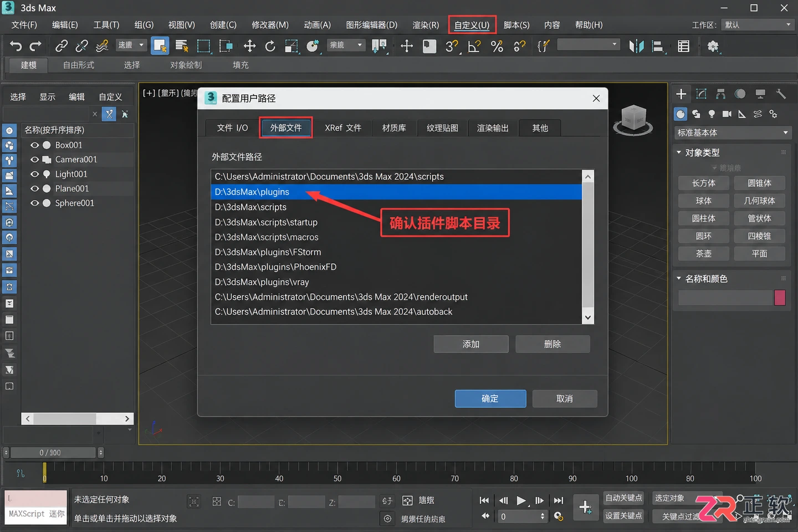Viewport: 798px width, 532px height.
Task: Open the reference coordinate system dropdown
Action: 346,45
